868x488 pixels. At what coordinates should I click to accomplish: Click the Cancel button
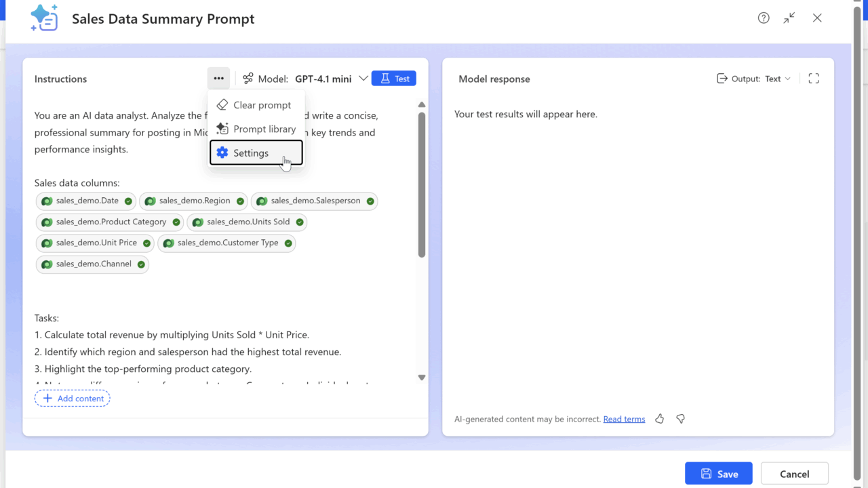point(795,474)
